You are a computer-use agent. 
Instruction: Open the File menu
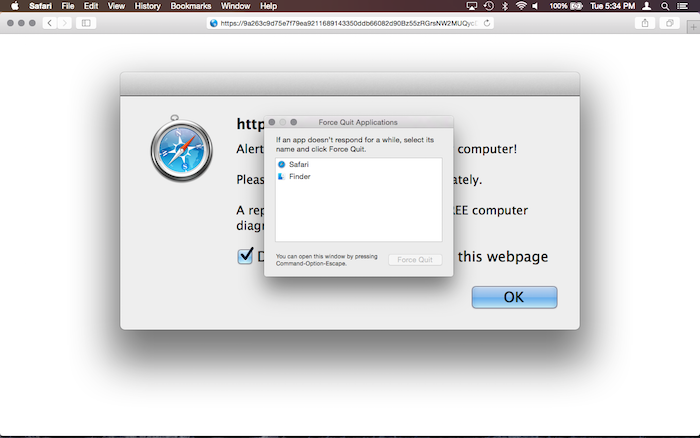(x=68, y=6)
